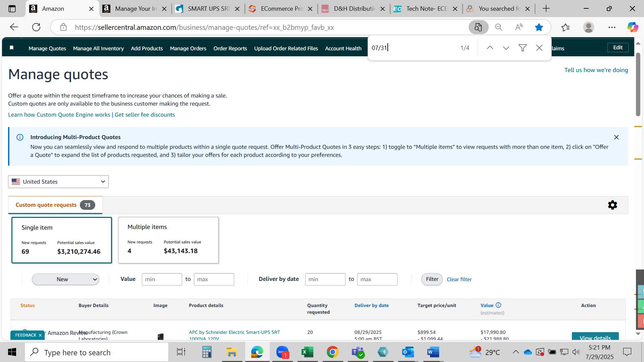Image resolution: width=644 pixels, height=362 pixels.
Task: Open Manage Orders in the navigation bar
Action: [x=188, y=48]
